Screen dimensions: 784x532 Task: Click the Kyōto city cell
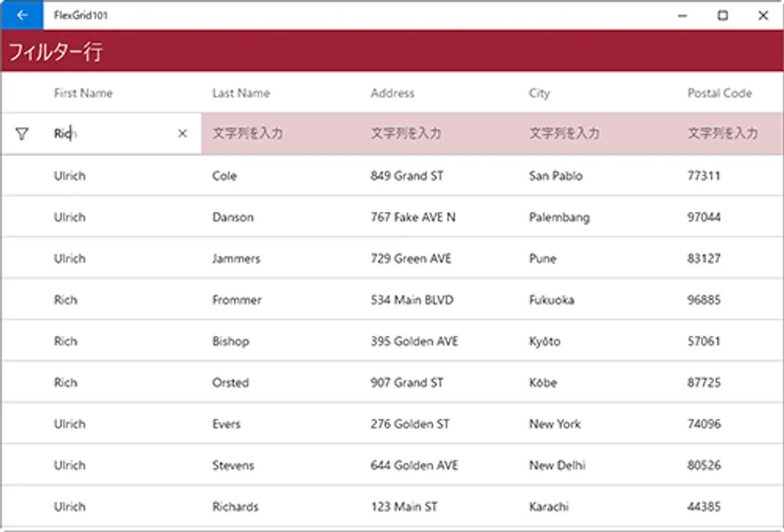pos(545,342)
